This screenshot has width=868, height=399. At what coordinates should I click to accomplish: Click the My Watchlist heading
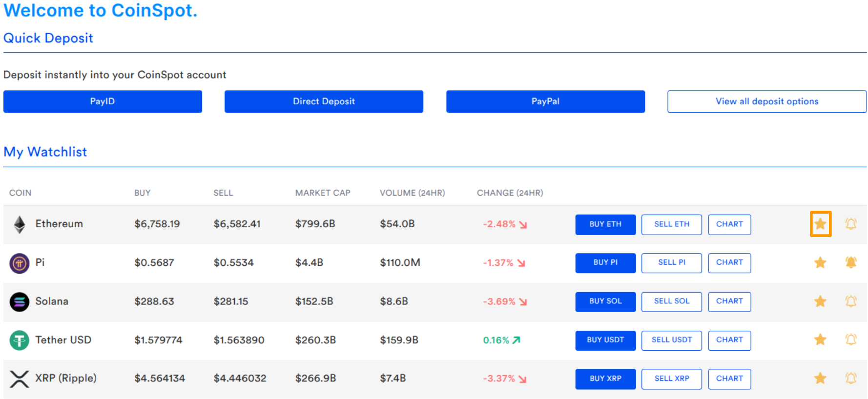(45, 152)
